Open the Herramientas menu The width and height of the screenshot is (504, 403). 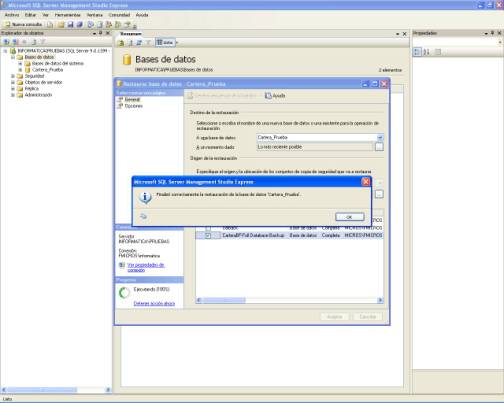point(68,15)
